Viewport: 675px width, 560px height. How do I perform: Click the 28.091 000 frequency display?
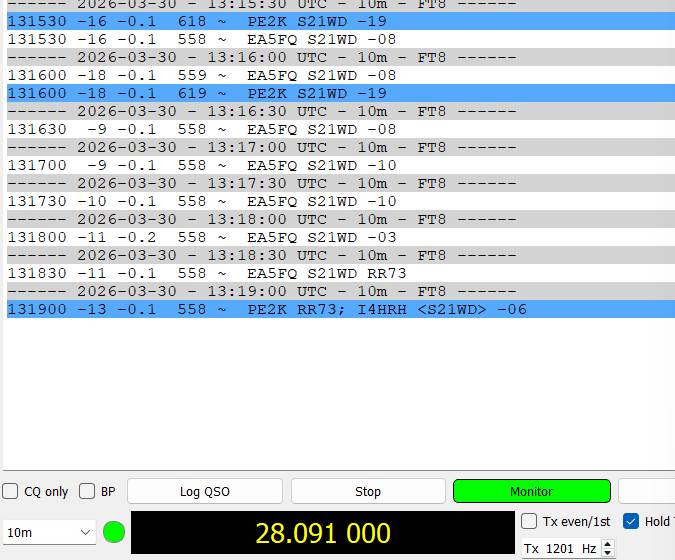coord(322,533)
